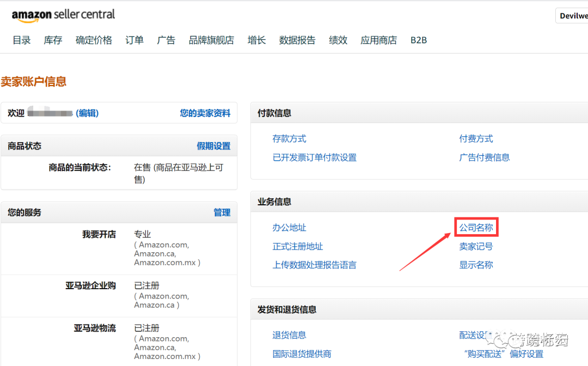Viewport: 588px width, 366px height.
Task: Open the account switcher showing Devilwe
Action: pyautogui.click(x=572, y=16)
